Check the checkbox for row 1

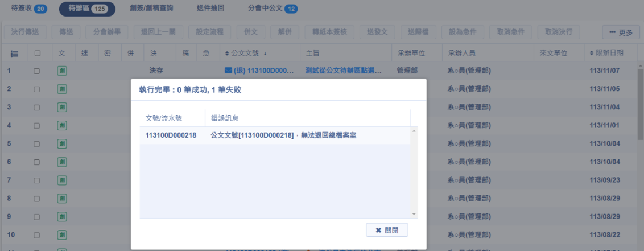point(37,71)
